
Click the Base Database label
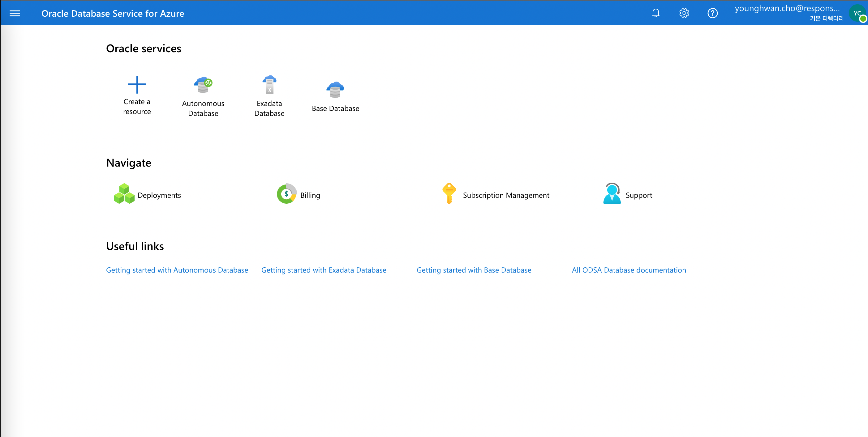pyautogui.click(x=335, y=108)
